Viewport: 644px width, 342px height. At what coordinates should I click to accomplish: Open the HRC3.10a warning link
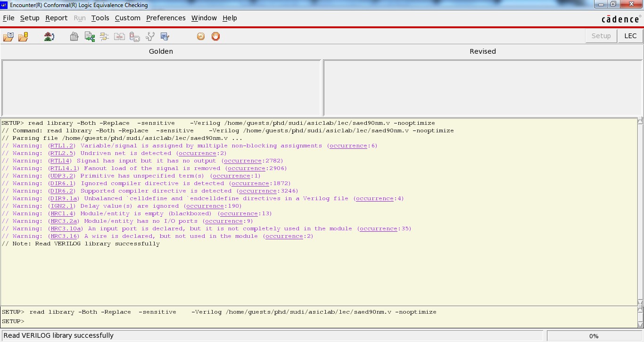coord(66,228)
